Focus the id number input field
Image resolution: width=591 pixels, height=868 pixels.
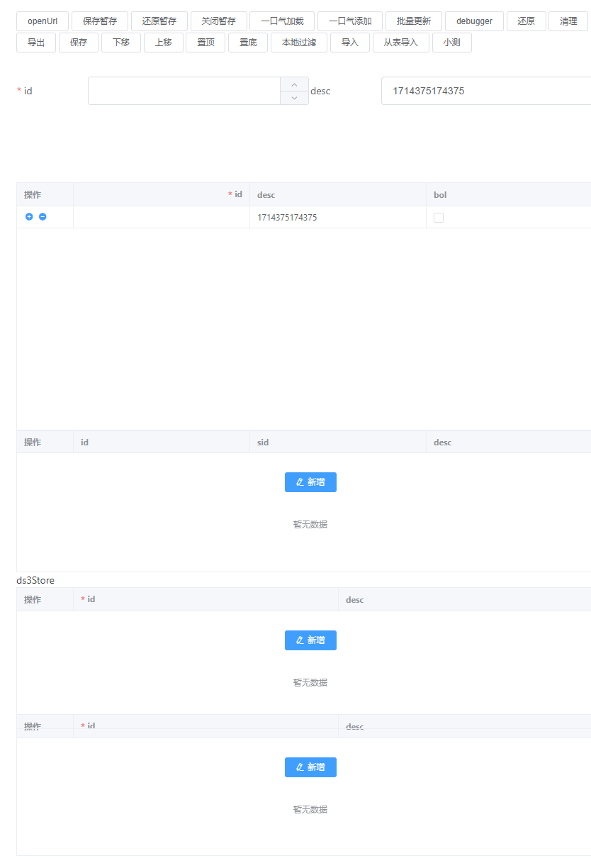184,91
